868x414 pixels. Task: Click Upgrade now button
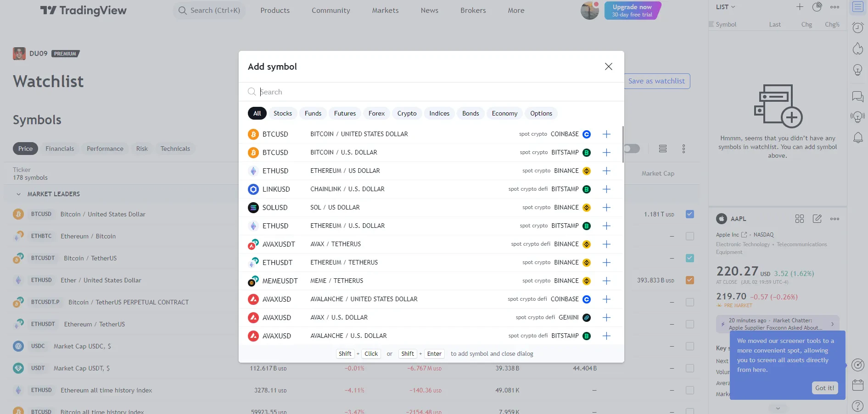point(632,11)
